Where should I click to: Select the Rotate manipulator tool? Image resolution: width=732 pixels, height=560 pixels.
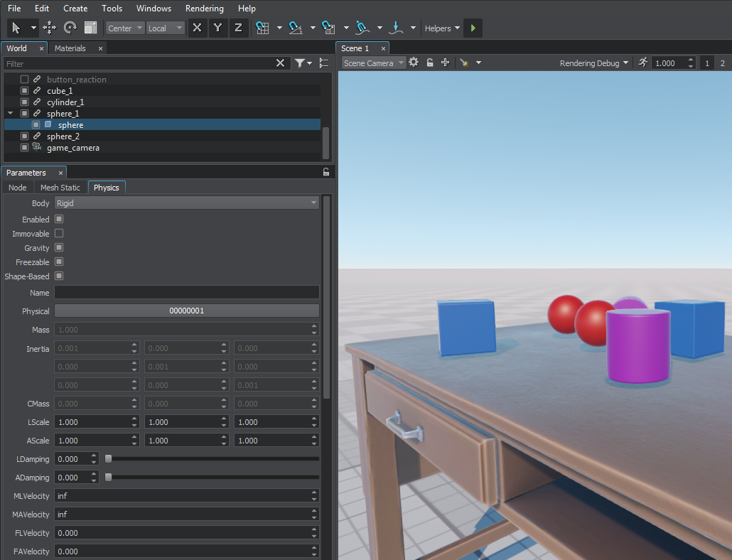(x=70, y=28)
